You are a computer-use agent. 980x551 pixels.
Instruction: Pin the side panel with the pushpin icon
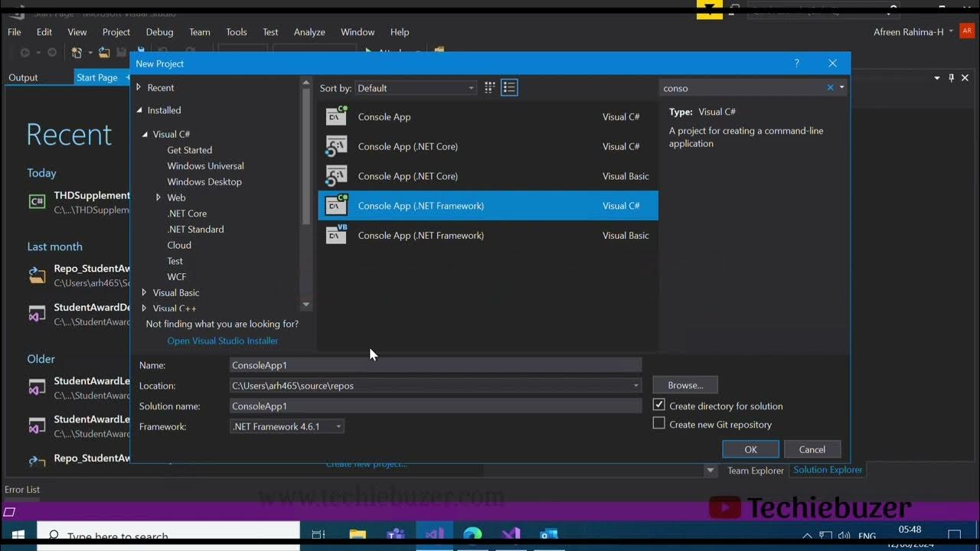pyautogui.click(x=952, y=78)
